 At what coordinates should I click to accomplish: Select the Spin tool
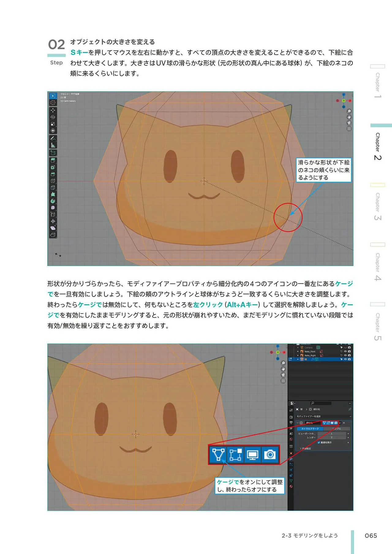[53, 201]
